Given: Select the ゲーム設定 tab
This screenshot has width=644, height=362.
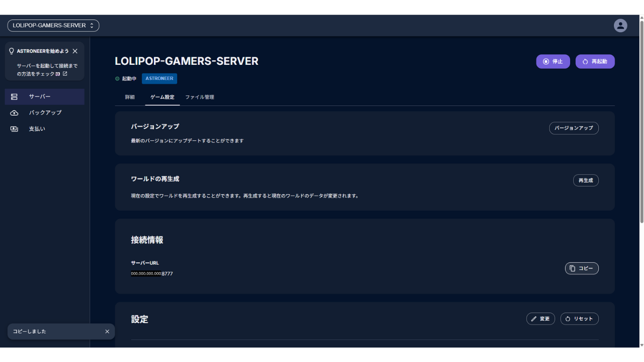Looking at the screenshot, I should [163, 97].
